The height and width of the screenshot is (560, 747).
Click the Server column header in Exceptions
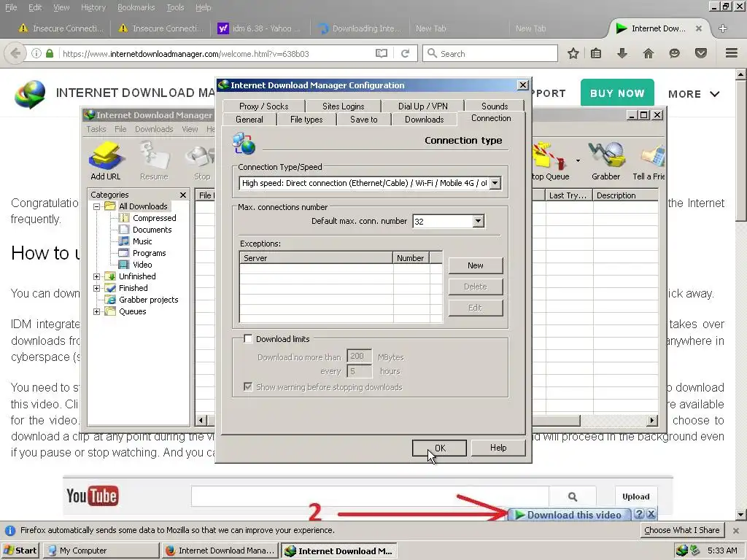coord(317,257)
